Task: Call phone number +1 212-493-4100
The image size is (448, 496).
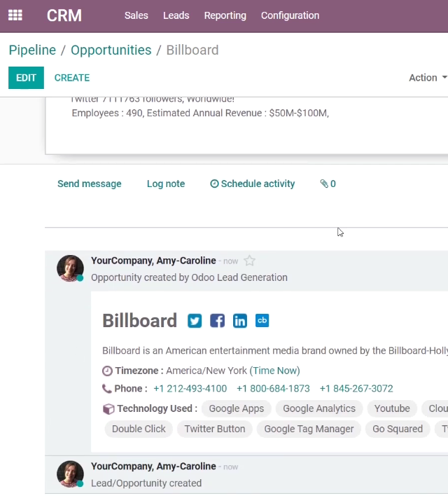Action: tap(190, 389)
